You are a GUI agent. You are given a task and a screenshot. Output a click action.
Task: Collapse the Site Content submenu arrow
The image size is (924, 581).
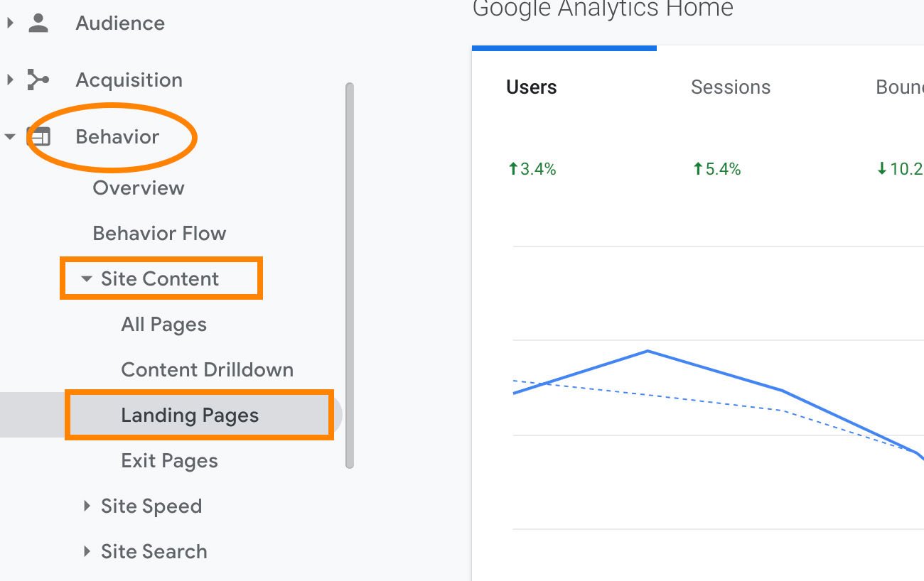[x=87, y=279]
